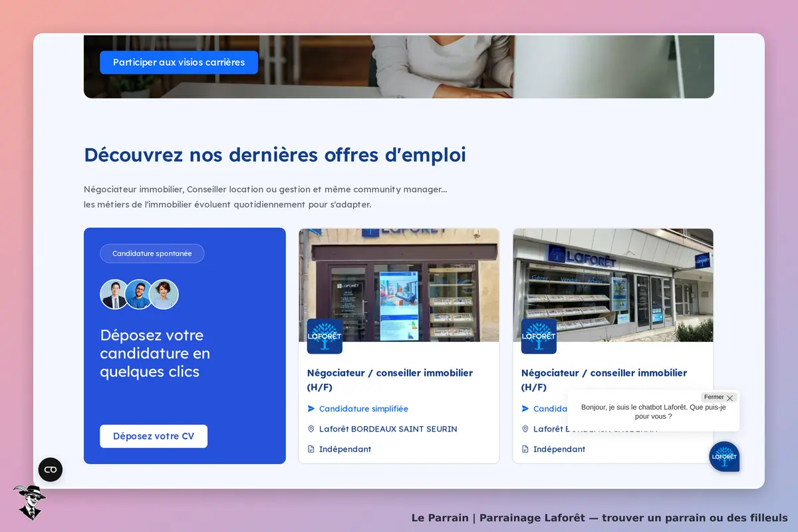Click the paper plane icon on first card
The image size is (798, 532).
pyautogui.click(x=311, y=409)
